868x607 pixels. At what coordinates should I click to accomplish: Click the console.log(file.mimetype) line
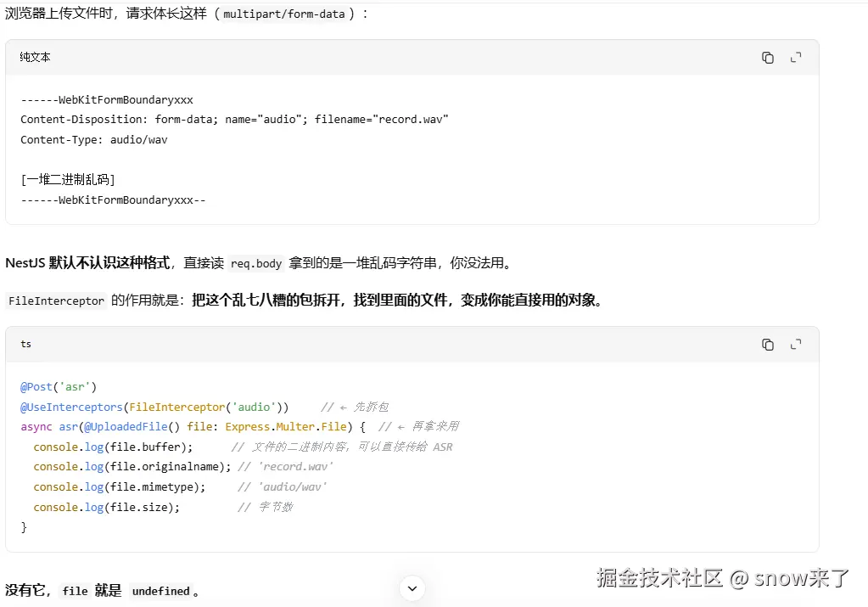[x=180, y=486]
